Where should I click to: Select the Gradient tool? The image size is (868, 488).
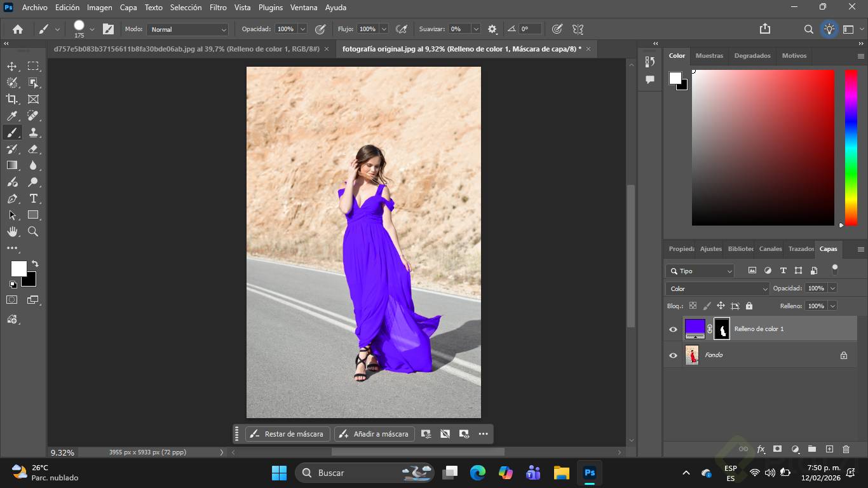[12, 165]
